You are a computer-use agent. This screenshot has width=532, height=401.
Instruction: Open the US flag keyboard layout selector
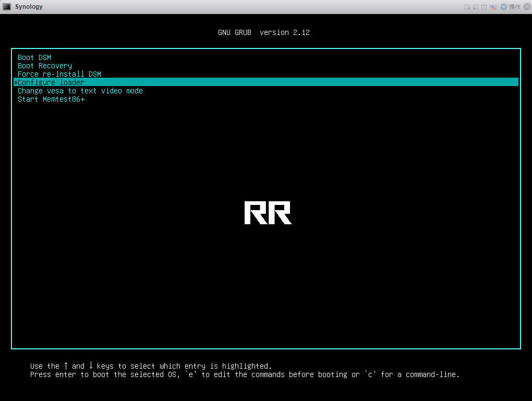click(494, 7)
